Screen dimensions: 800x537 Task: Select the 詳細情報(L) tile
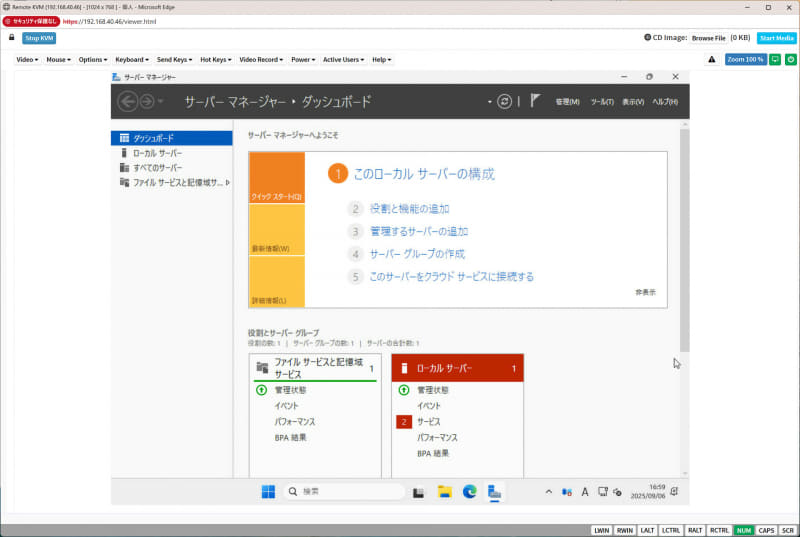277,282
